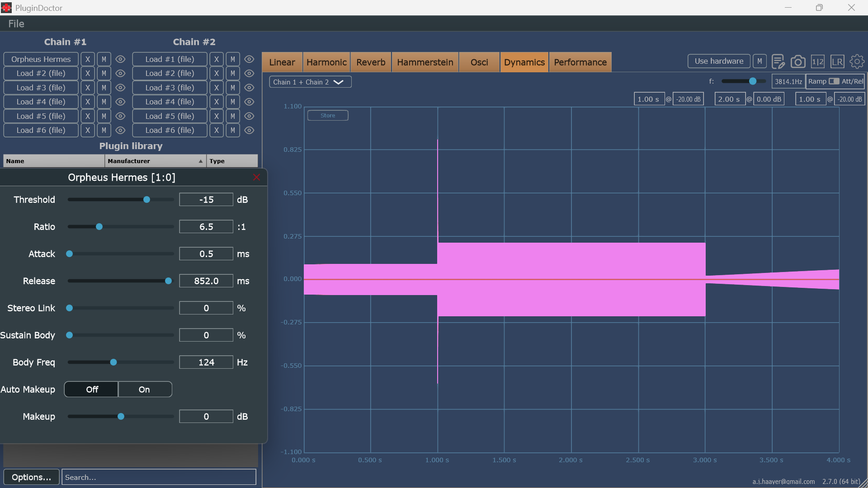
Task: Select the Dynamics tab
Action: coord(524,62)
